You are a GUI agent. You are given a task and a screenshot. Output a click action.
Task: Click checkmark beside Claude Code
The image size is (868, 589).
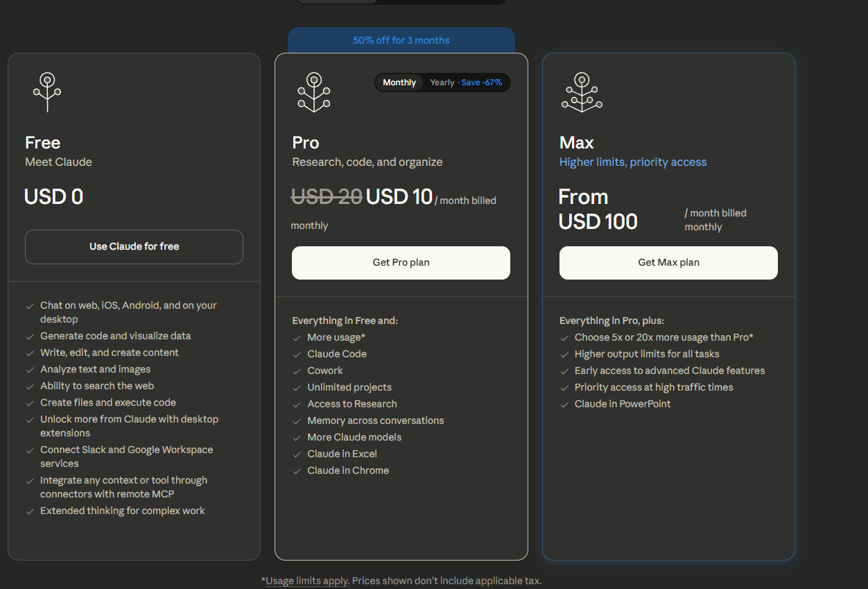click(x=297, y=354)
